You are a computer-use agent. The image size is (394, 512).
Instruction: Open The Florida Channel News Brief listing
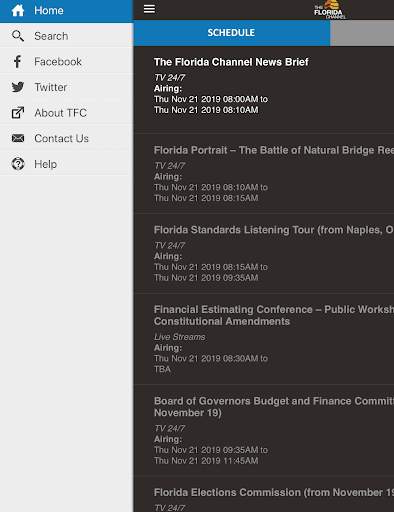(x=264, y=89)
